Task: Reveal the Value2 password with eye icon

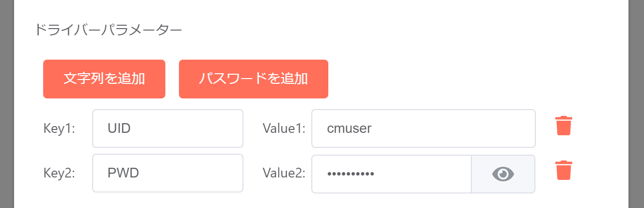Action: 503,174
